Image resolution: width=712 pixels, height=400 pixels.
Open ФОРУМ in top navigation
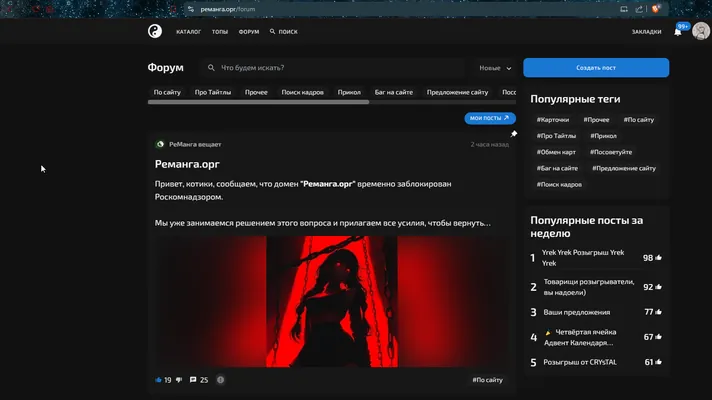pos(249,32)
